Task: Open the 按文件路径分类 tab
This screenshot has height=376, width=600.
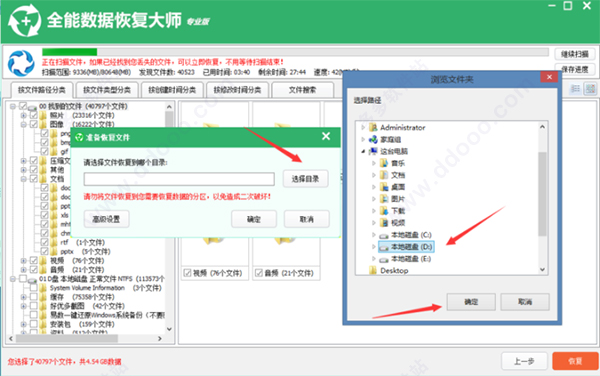Action: click(41, 90)
